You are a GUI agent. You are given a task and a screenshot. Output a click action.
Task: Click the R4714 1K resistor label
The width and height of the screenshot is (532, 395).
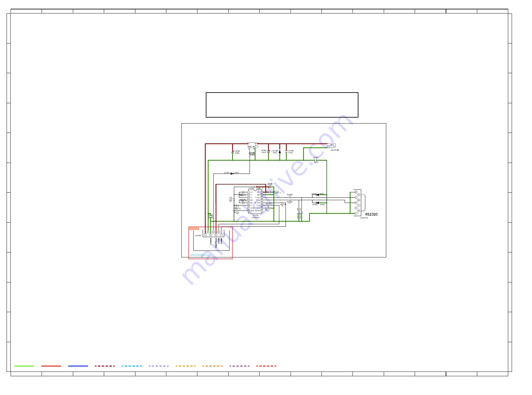pyautogui.click(x=237, y=213)
